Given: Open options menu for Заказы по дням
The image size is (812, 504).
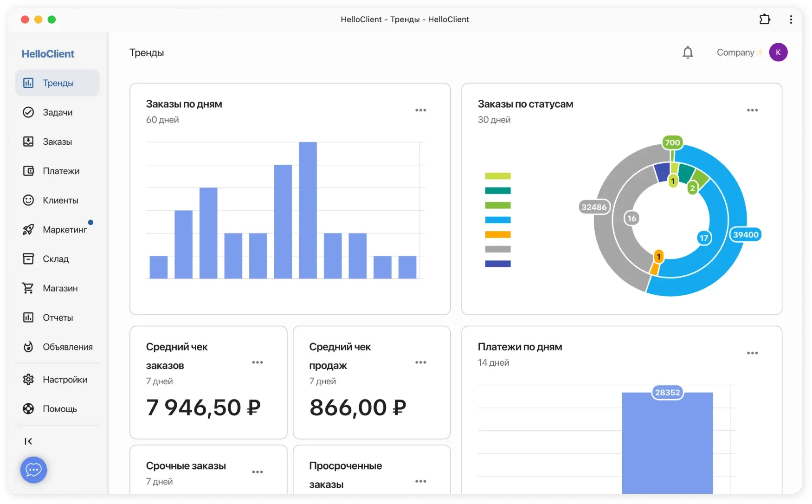Looking at the screenshot, I should 420,110.
